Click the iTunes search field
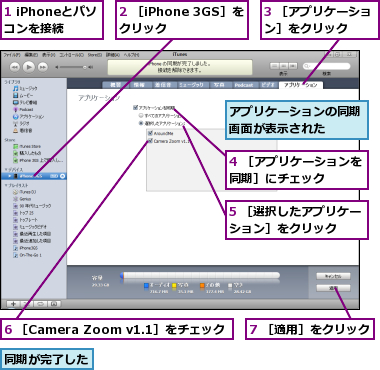Viewport: 380px width, 370px height. pyautogui.click(x=327, y=66)
